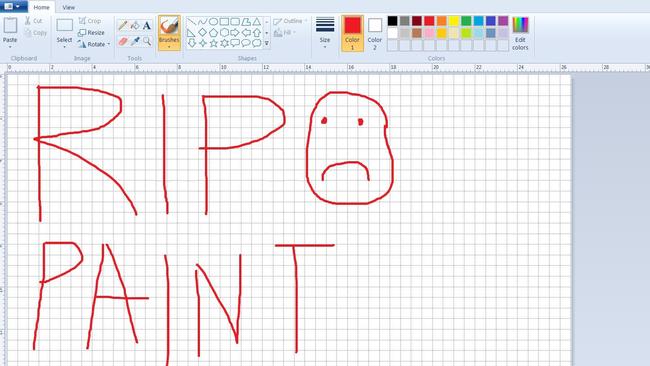Click the Resize button
Screen dimensions: 650x366
pos(92,32)
